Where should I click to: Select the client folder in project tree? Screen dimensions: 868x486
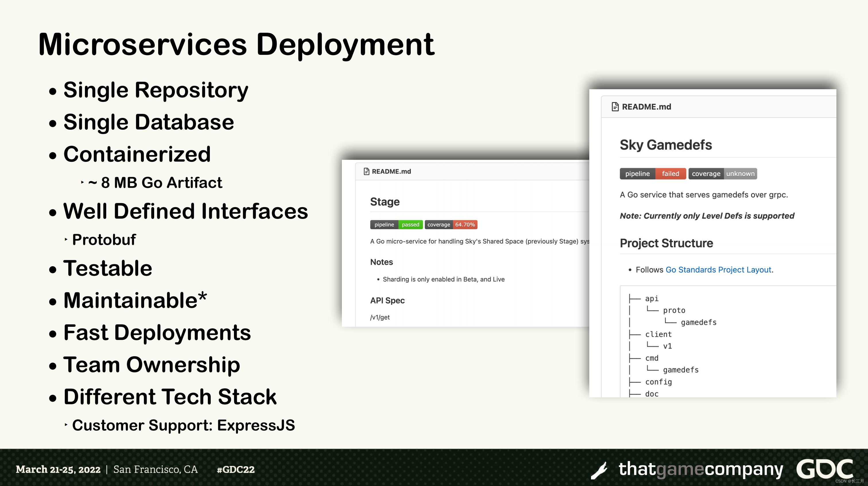tap(658, 335)
